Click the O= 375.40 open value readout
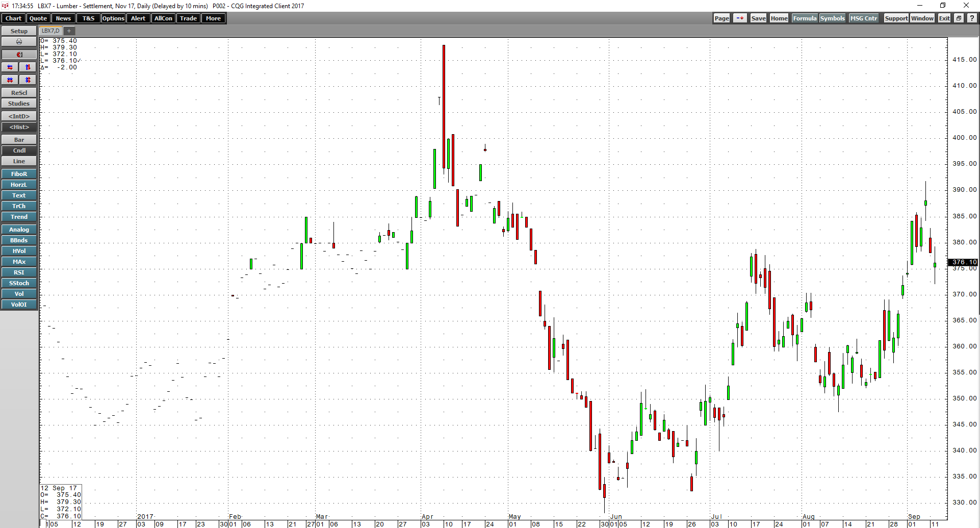 [x=59, y=41]
